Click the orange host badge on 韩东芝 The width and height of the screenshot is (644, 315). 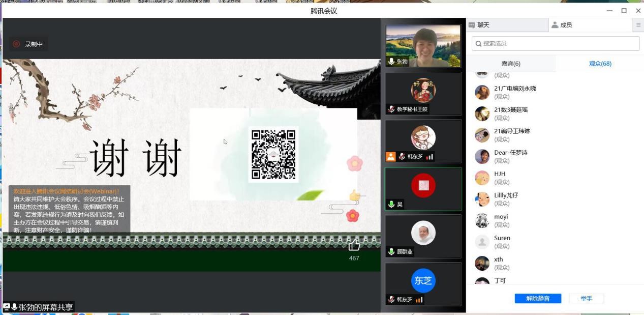pyautogui.click(x=390, y=157)
